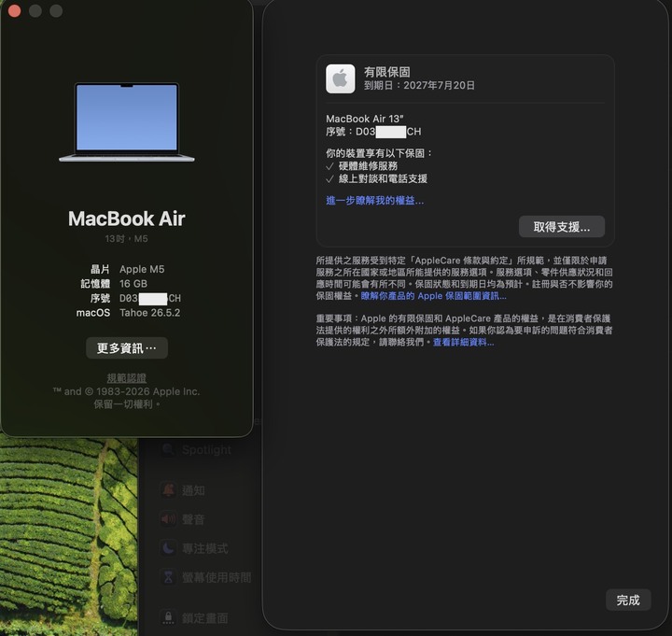
Task: Select 通知 in the settings sidebar
Action: [x=193, y=490]
